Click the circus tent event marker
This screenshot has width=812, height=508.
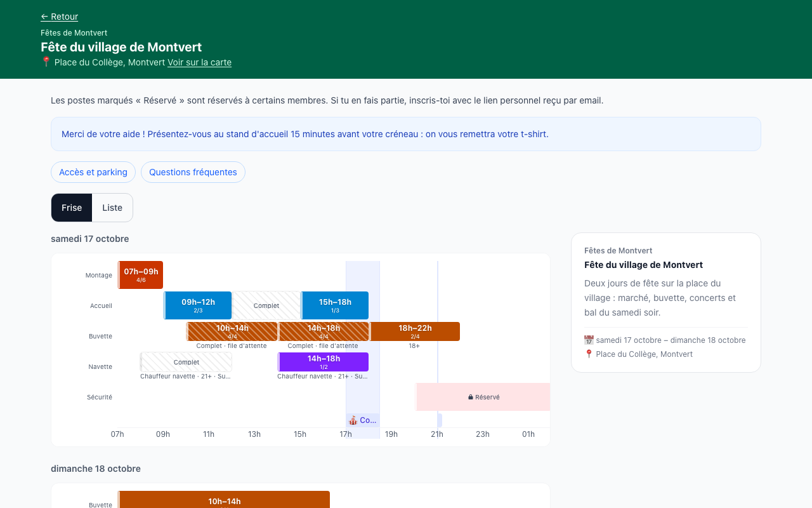pos(362,420)
